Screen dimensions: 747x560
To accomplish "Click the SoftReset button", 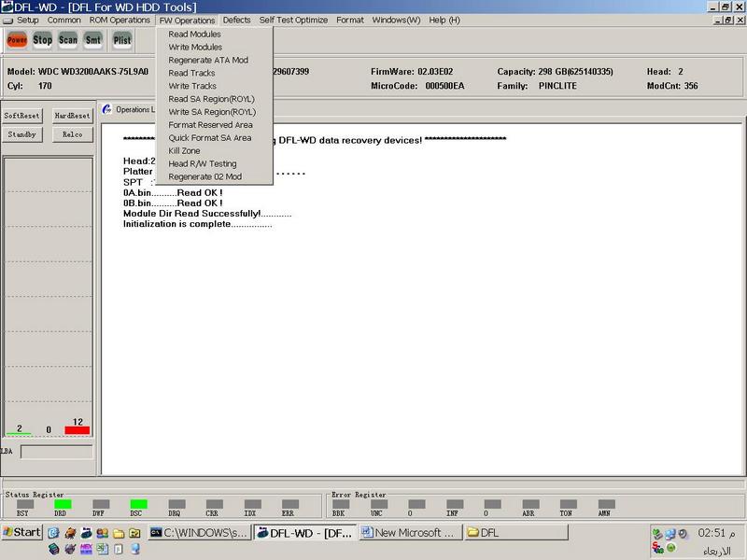I will 21,116.
